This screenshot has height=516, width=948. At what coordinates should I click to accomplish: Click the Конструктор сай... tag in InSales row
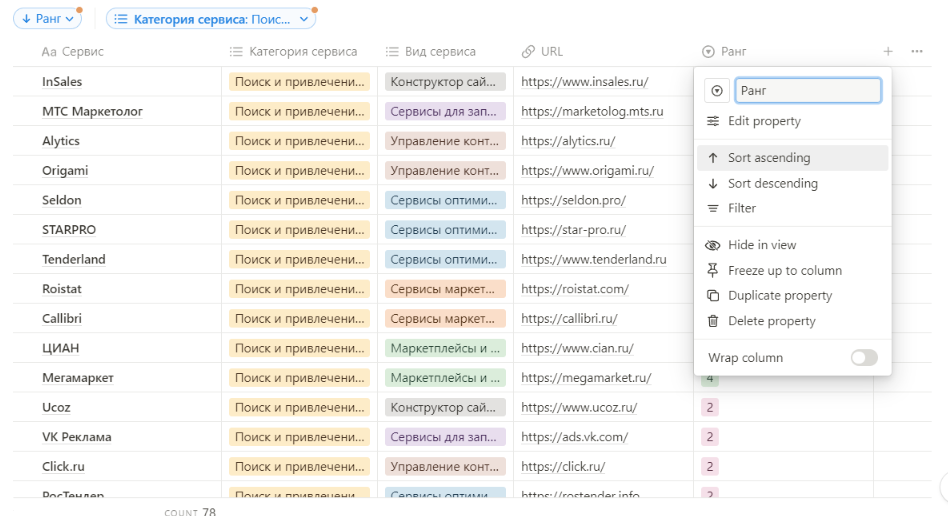(x=445, y=82)
